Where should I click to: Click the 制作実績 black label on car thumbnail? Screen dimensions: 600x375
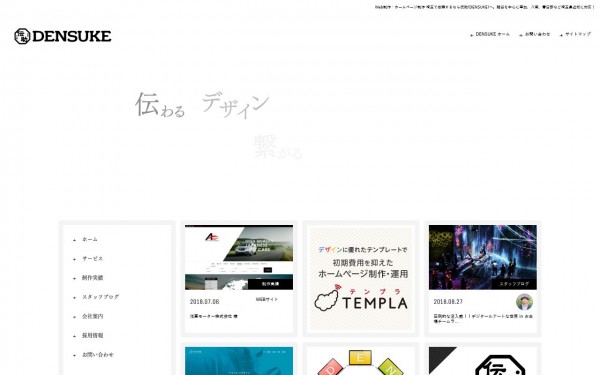coord(270,284)
